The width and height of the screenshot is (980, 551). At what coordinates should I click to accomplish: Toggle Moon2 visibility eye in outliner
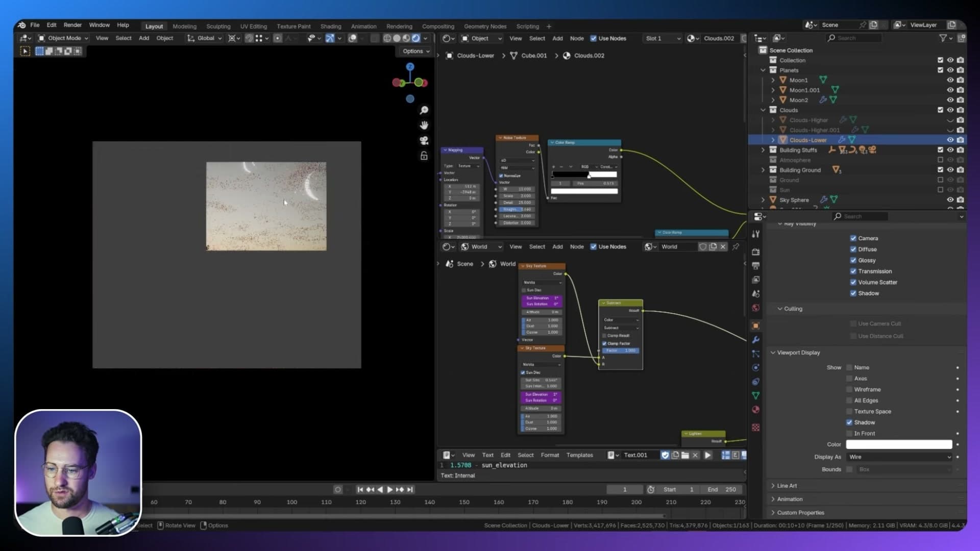click(950, 100)
